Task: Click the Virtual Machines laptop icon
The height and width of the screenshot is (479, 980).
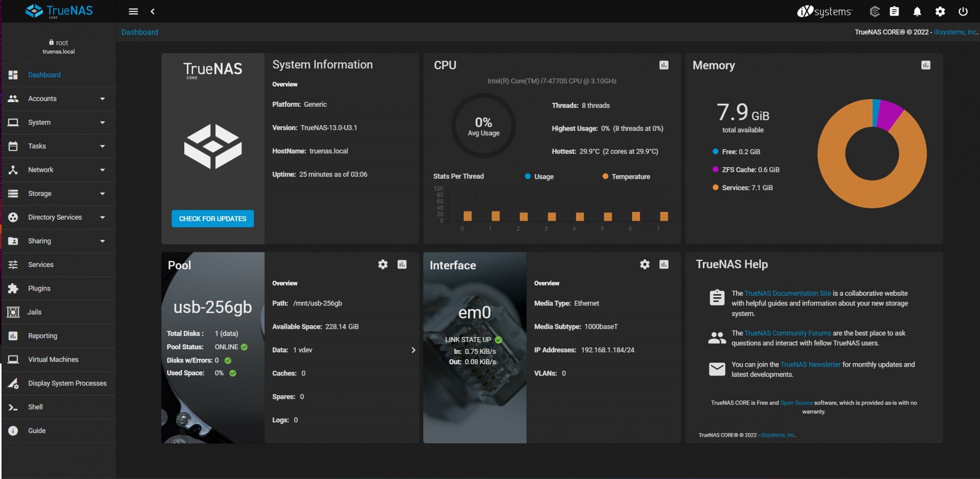Action: click(x=13, y=360)
